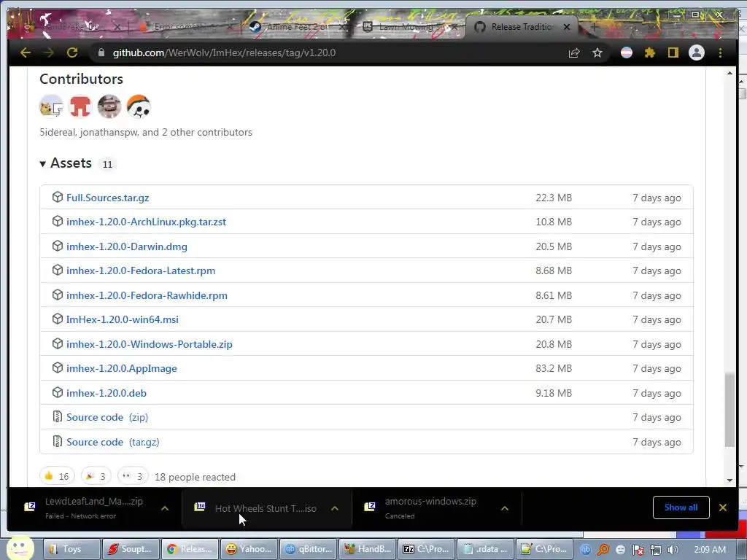Click the Windows Start orb

19,548
